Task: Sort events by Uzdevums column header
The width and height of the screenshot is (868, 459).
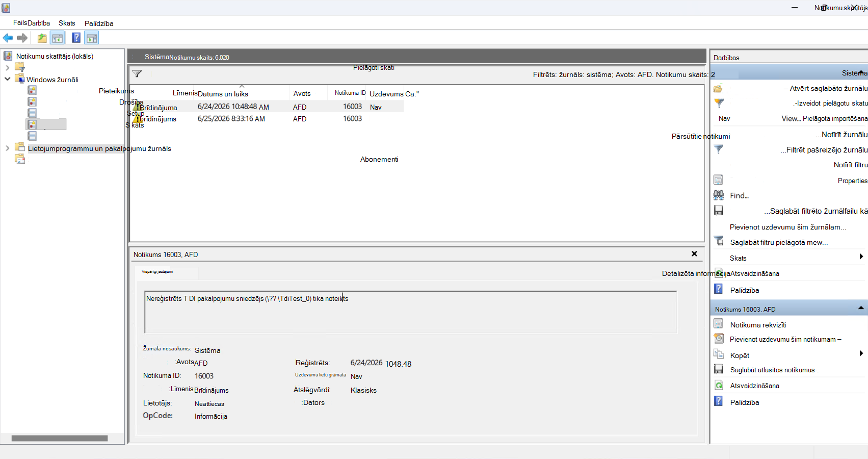Action: coord(386,94)
